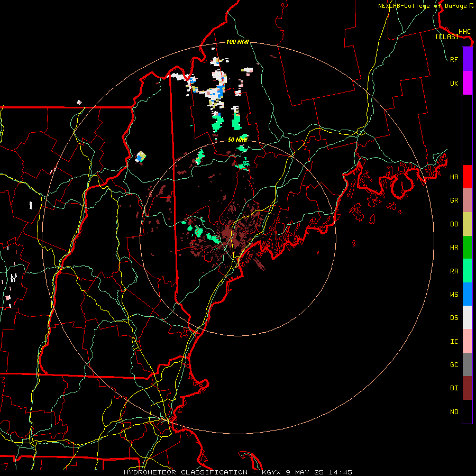Screen dimensions: 476x476
Task: Click the UK magenta legend swatch
Action: coord(467,83)
